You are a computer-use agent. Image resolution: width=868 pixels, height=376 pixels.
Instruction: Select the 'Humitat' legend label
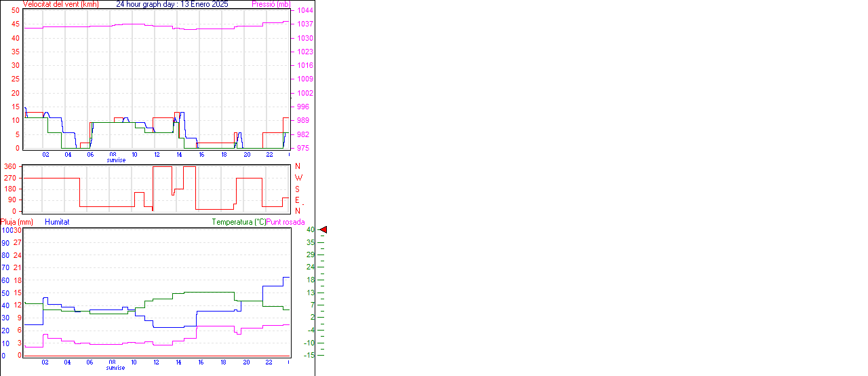click(57, 222)
